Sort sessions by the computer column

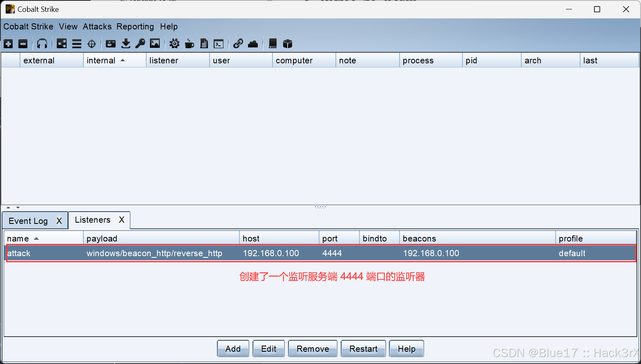point(304,60)
